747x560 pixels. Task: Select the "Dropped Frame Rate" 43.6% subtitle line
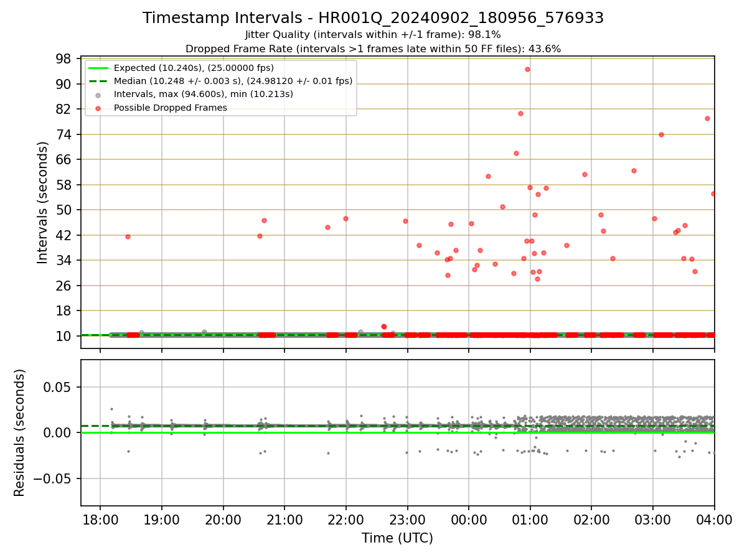pos(373,49)
